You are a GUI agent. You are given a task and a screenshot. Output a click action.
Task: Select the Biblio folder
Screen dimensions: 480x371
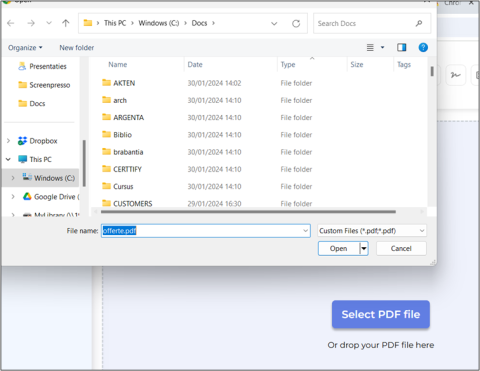pyautogui.click(x=123, y=135)
